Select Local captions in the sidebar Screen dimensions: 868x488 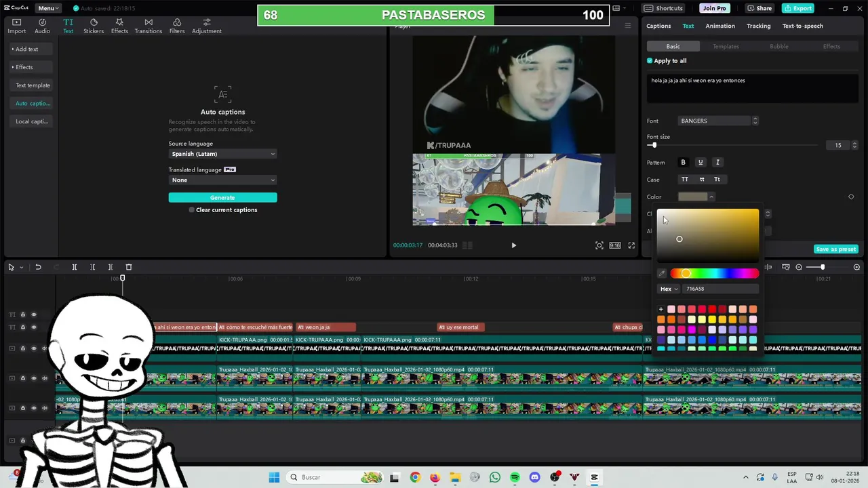click(32, 121)
